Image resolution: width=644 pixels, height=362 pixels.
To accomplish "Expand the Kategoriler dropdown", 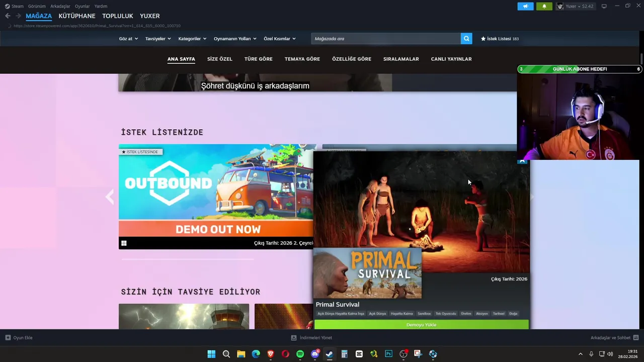I will pyautogui.click(x=192, y=39).
